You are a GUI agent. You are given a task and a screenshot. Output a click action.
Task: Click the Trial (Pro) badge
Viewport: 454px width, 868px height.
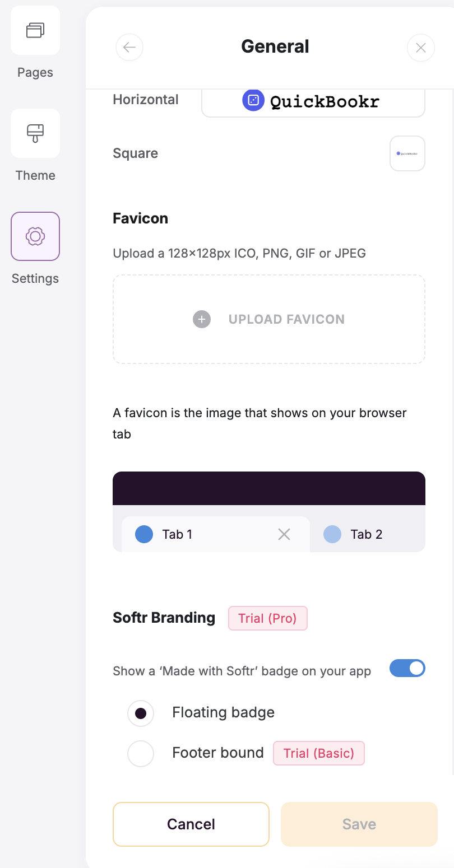point(267,618)
